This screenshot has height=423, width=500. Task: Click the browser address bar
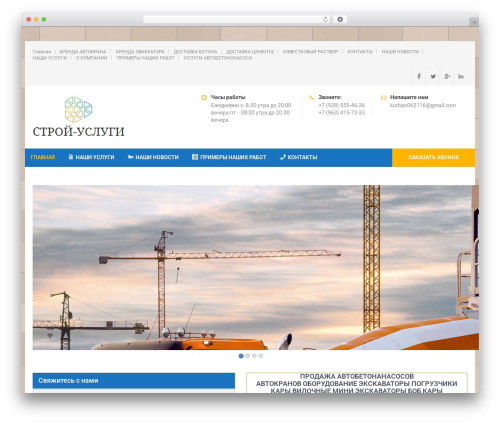237,19
